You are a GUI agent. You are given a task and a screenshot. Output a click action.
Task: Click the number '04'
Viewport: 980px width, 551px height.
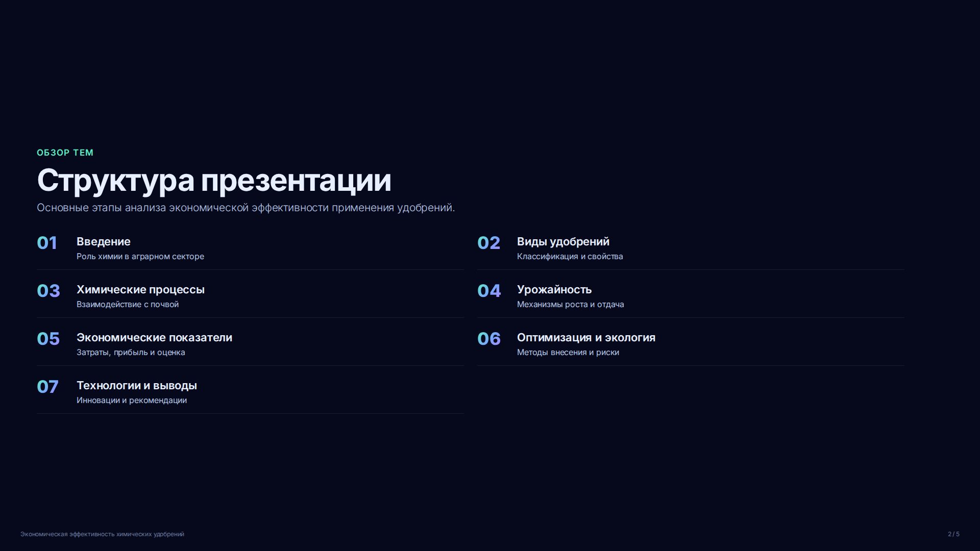[x=489, y=291]
